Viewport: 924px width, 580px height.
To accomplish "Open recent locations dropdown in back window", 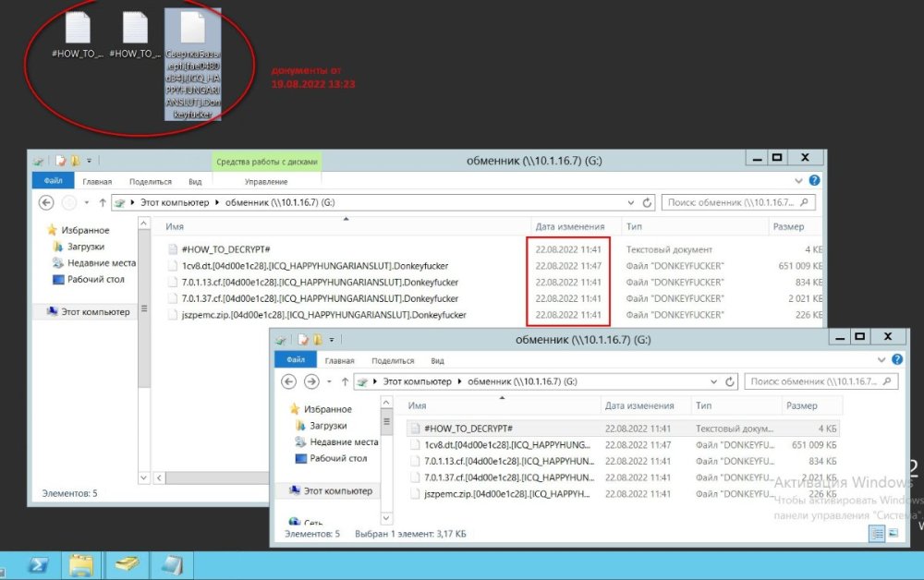I will pyautogui.click(x=87, y=202).
